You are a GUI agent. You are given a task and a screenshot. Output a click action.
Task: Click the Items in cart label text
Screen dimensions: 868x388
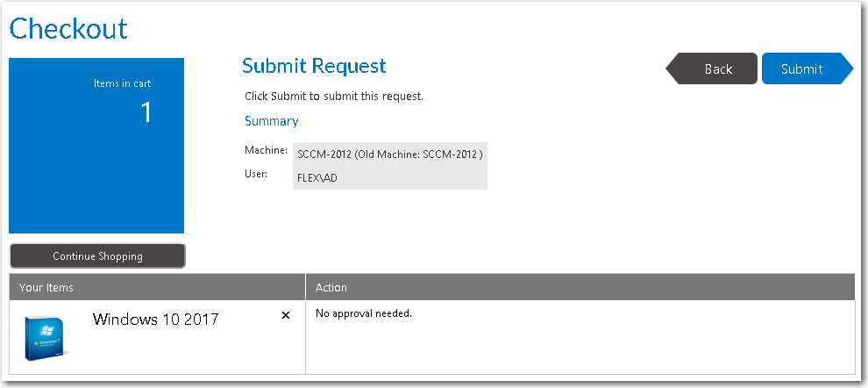pos(123,83)
